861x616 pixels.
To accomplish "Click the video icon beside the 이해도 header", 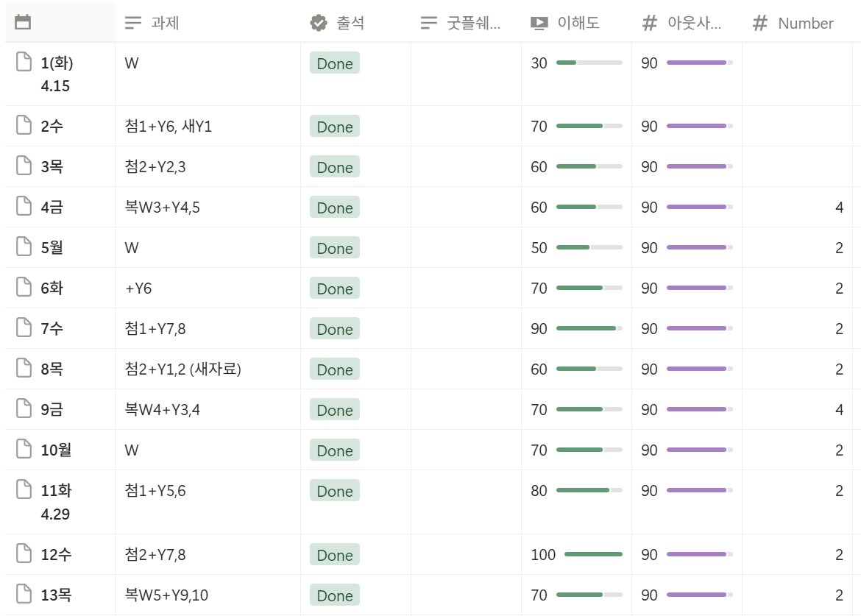I will click(539, 23).
